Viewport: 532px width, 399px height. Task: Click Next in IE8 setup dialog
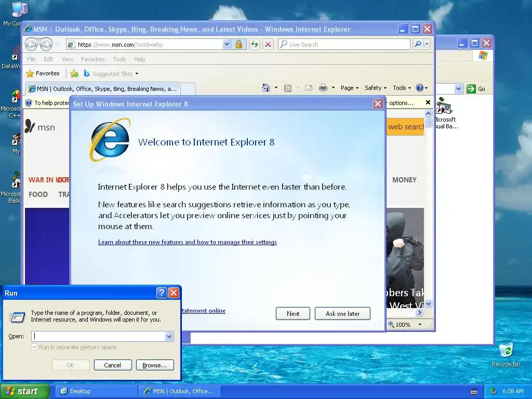(x=293, y=313)
